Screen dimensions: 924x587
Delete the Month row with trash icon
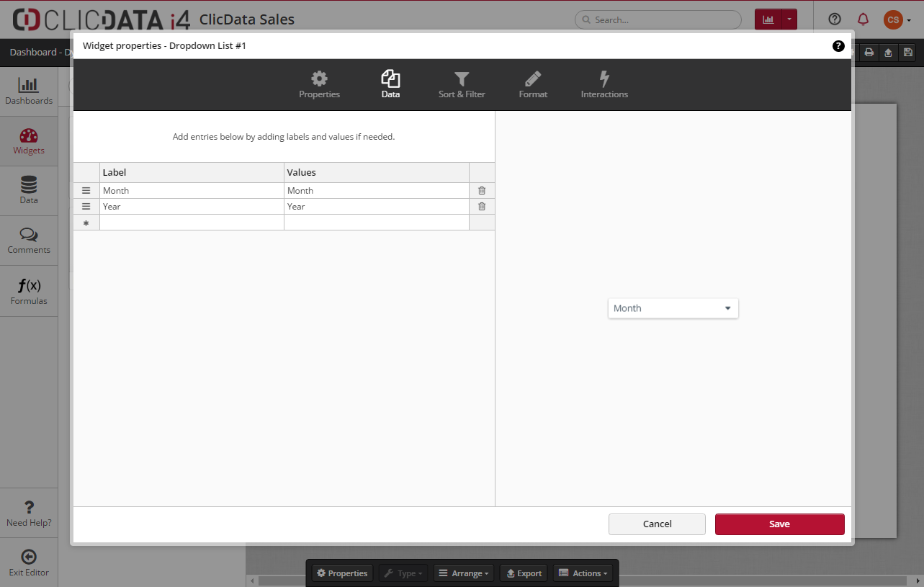coord(482,191)
